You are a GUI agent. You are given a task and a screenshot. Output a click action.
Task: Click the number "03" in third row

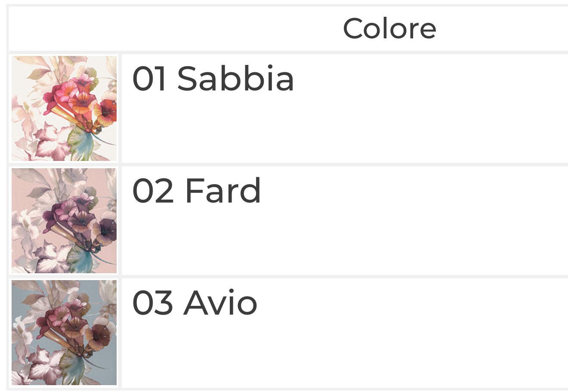coord(152,303)
